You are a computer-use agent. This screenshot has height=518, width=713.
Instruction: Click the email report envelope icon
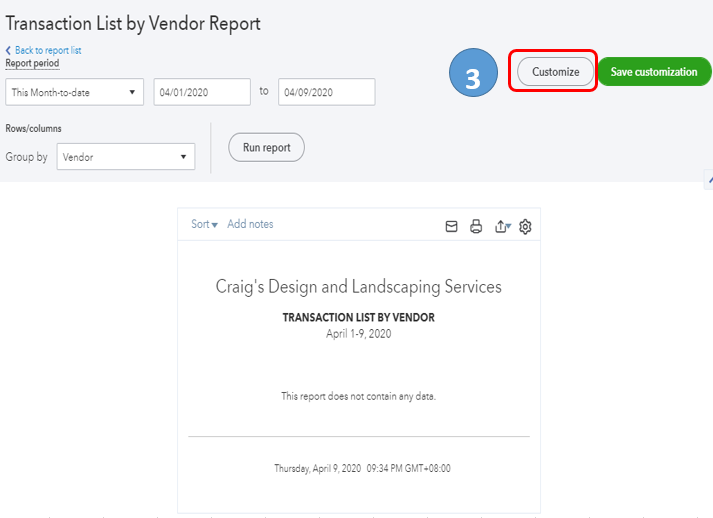click(451, 226)
